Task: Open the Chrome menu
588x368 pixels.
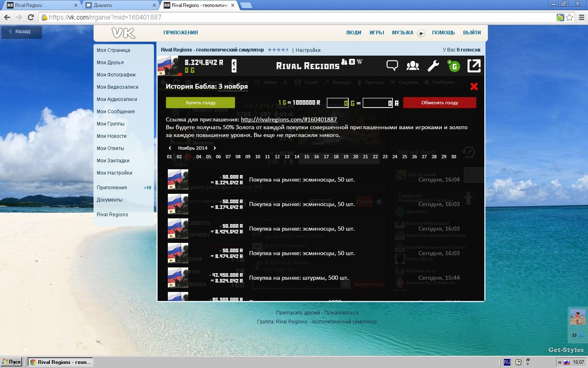Action: coord(581,17)
